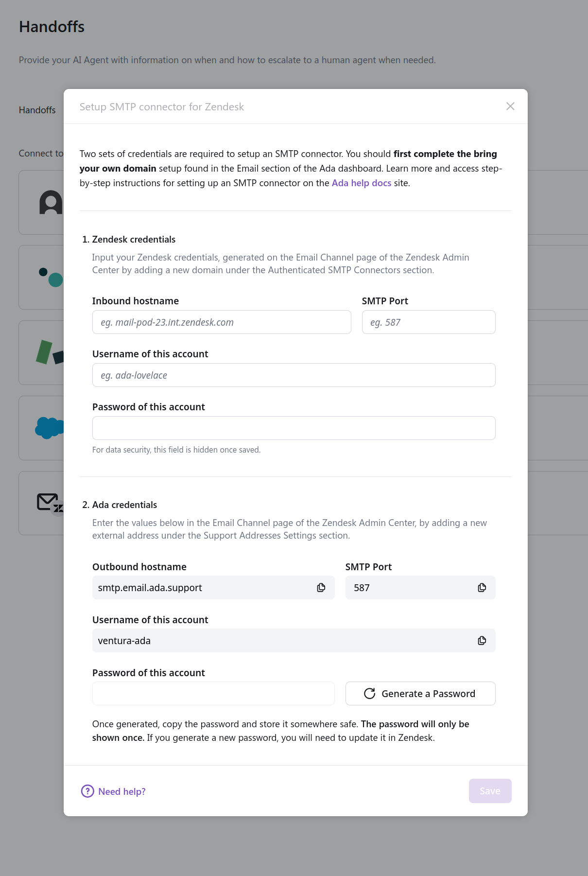The width and height of the screenshot is (588, 876).
Task: Copy the ventura-ada username
Action: 482,641
